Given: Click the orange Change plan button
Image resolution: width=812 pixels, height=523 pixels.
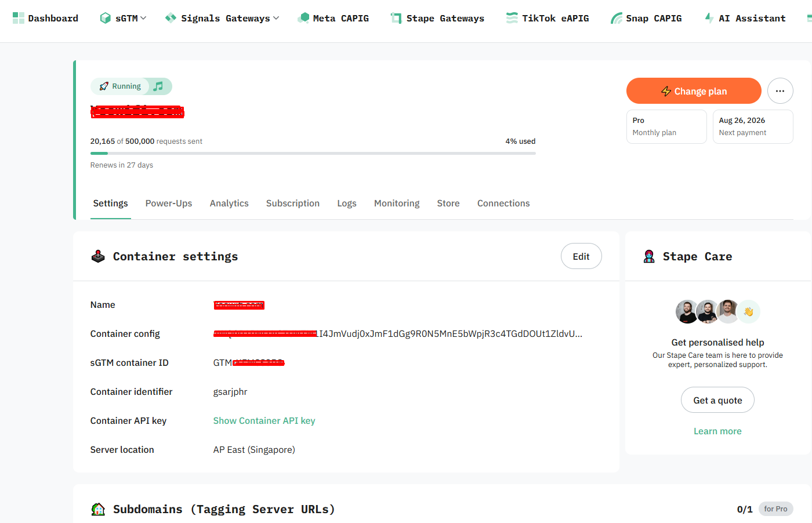Looking at the screenshot, I should [694, 91].
